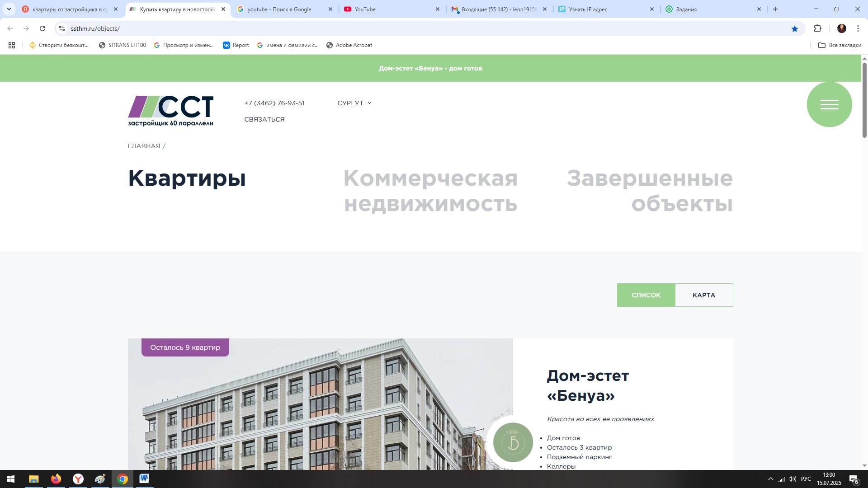Open Adobe Acrobat bookmark

coord(349,45)
